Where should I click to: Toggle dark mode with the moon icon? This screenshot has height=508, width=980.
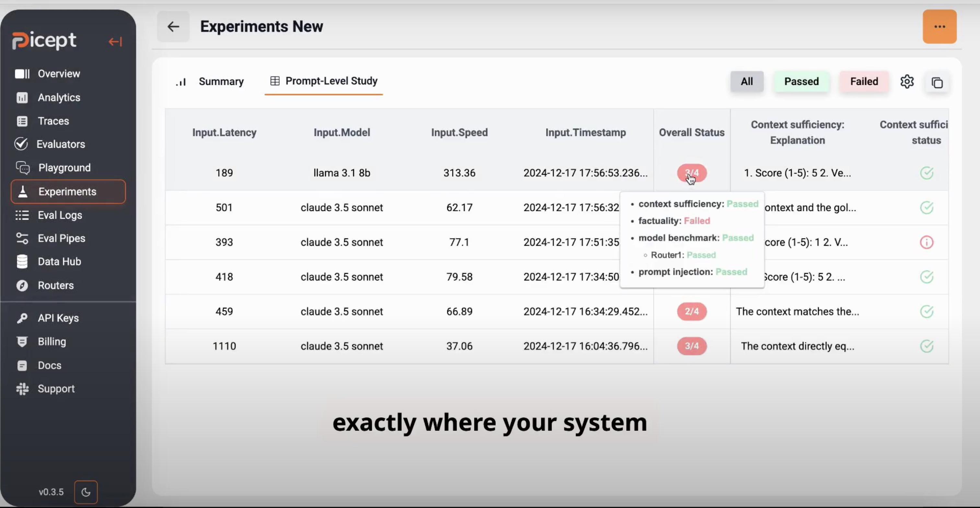coord(86,492)
